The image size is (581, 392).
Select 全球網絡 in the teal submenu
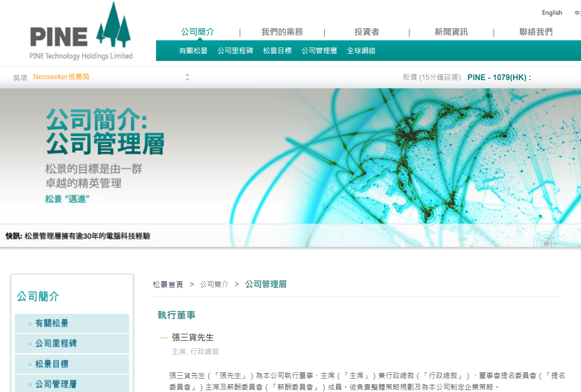(x=361, y=51)
